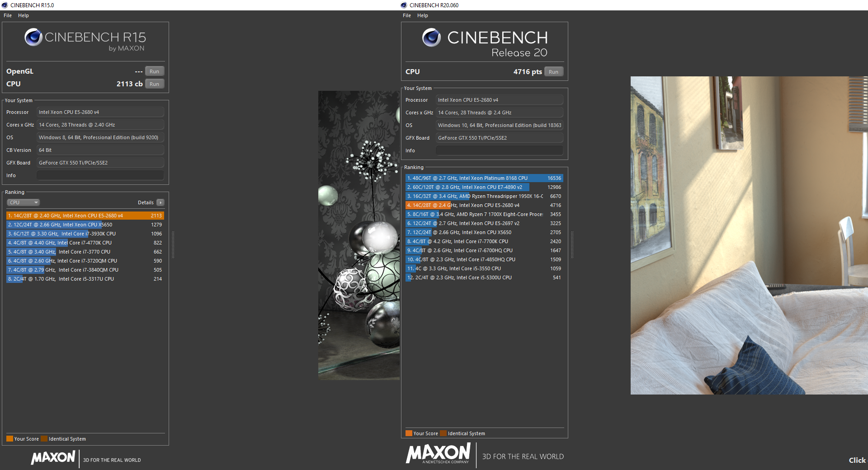Viewport: 868px width, 470px height.
Task: Select the R15 OS field showing Windows 8
Action: click(100, 137)
